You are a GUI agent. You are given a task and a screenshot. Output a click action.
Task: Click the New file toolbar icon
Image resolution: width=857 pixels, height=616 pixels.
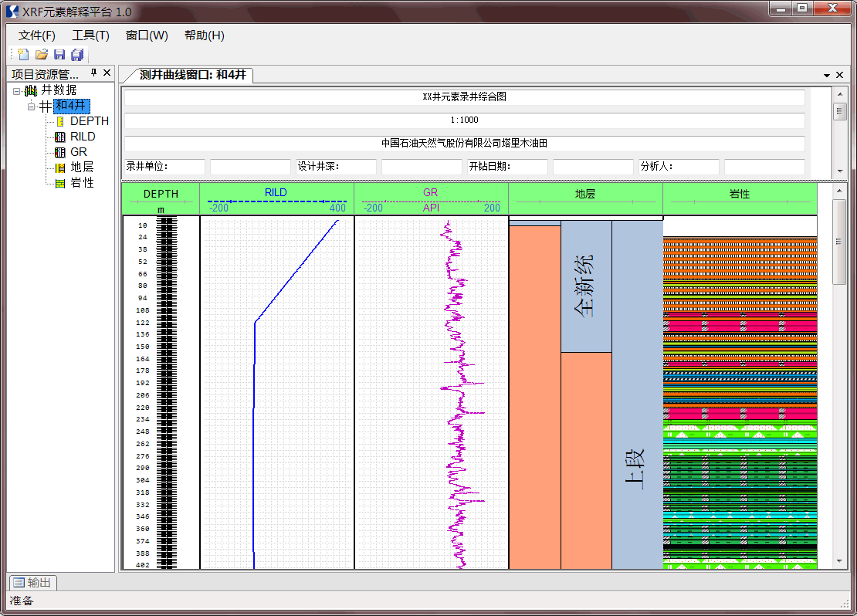point(23,55)
